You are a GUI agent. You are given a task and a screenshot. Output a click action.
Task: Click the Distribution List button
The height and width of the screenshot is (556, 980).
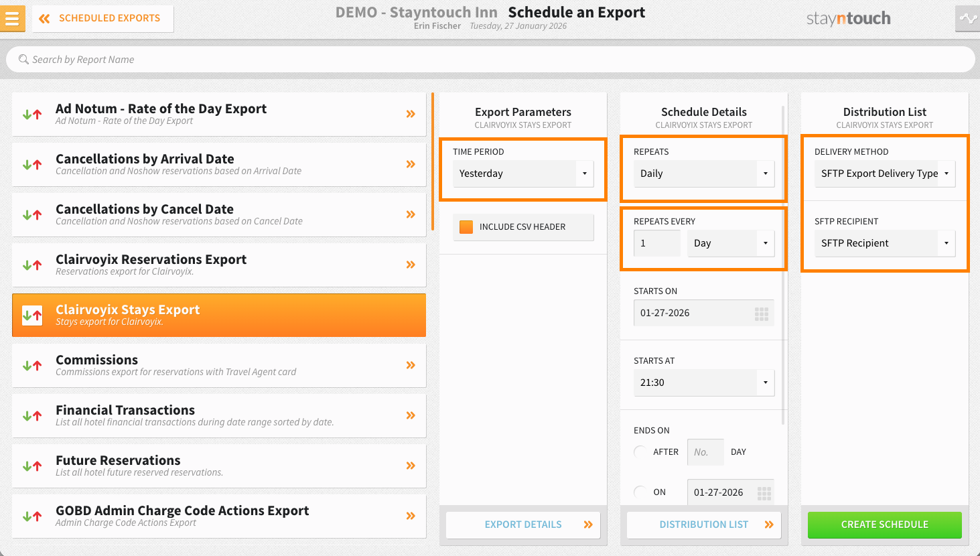pyautogui.click(x=704, y=525)
